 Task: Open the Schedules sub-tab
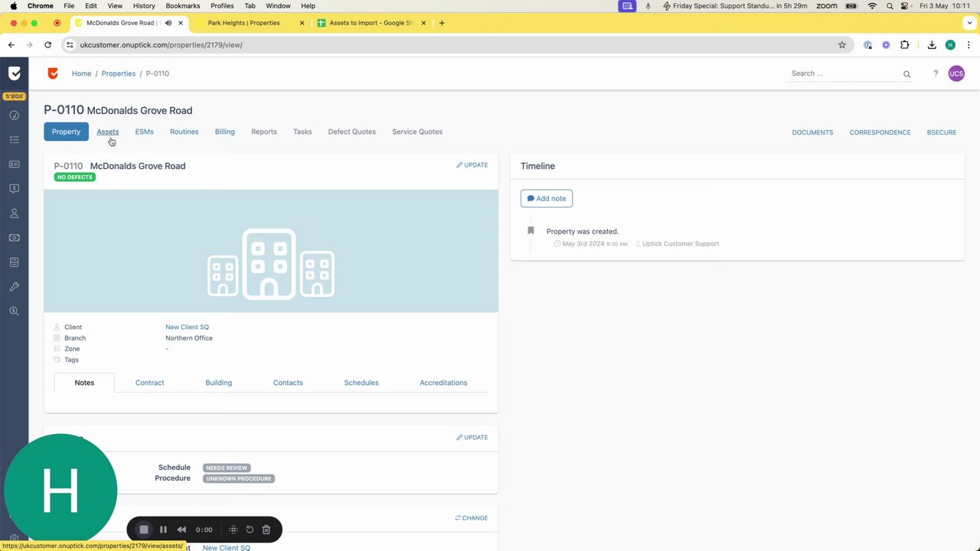[361, 383]
